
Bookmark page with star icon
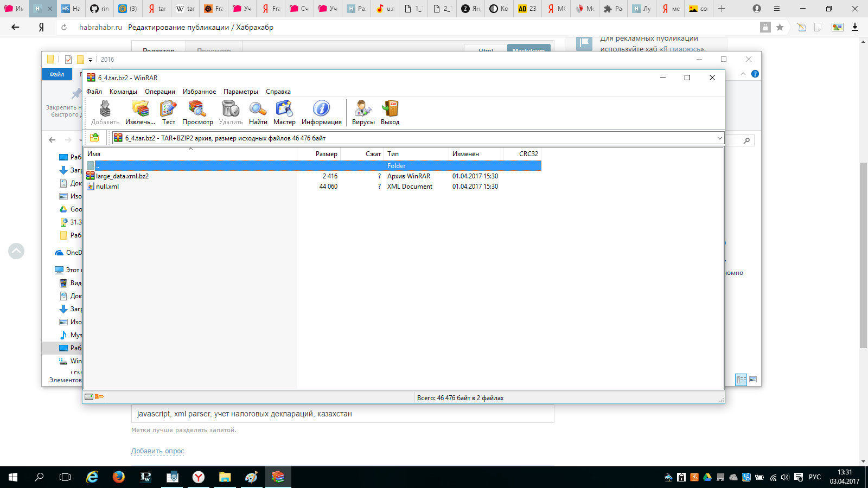coord(780,27)
